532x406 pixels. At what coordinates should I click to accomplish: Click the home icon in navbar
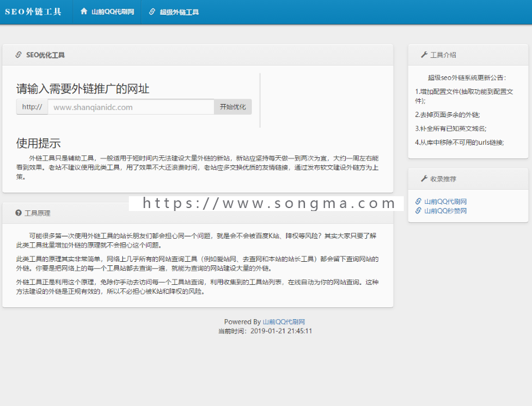(84, 12)
